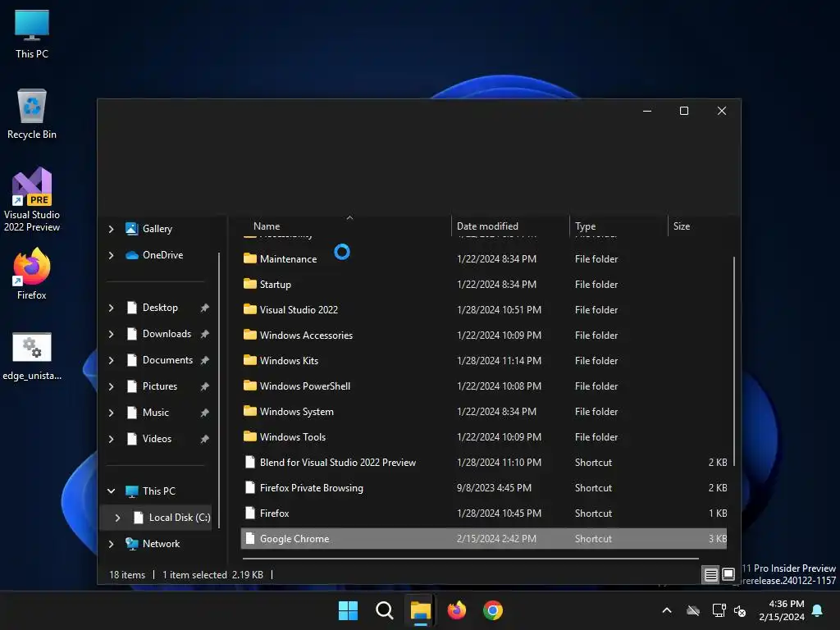Select the Windows Accessories folder
Screen dimensions: 840x630
click(x=485, y=336)
